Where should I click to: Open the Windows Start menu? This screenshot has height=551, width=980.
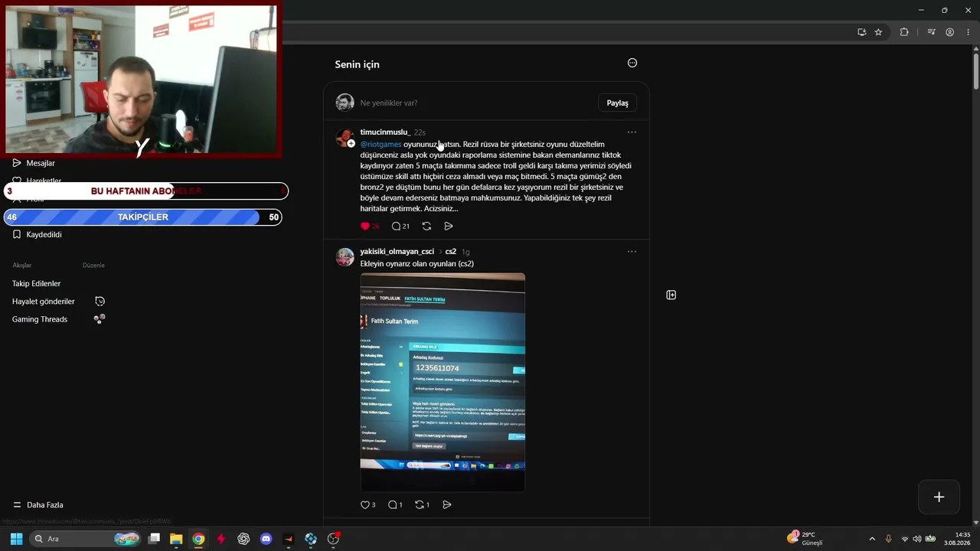coord(16,539)
